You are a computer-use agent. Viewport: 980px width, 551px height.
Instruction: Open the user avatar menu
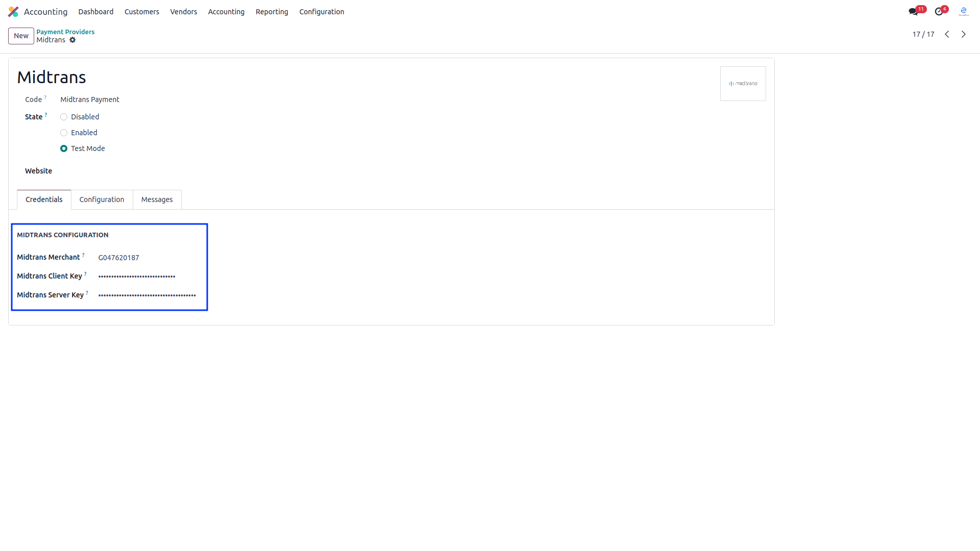click(964, 11)
